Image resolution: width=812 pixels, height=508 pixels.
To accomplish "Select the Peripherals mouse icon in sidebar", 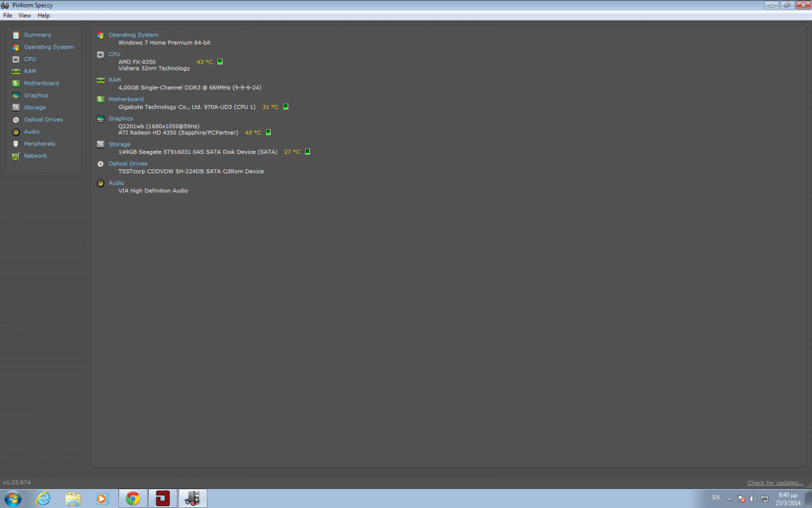I will point(16,144).
